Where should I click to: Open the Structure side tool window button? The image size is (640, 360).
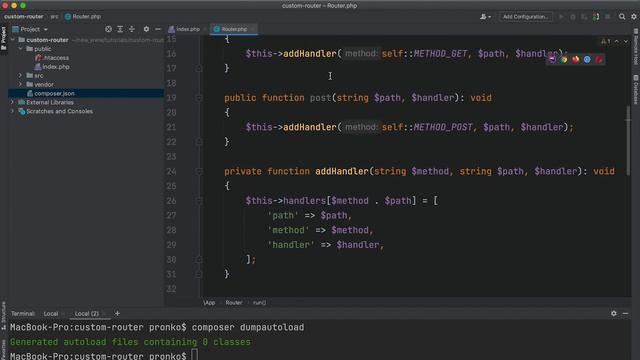tap(4, 316)
